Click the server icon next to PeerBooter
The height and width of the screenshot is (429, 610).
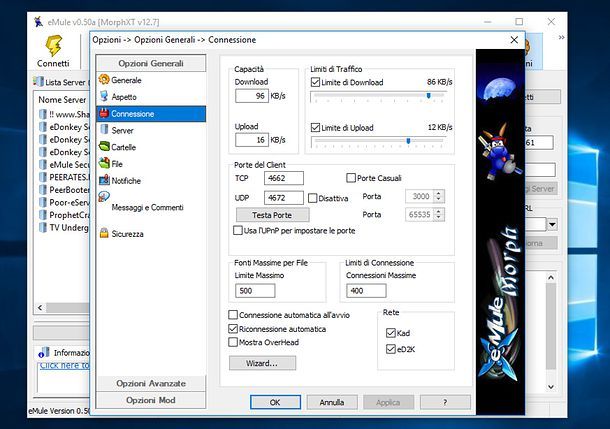point(43,190)
